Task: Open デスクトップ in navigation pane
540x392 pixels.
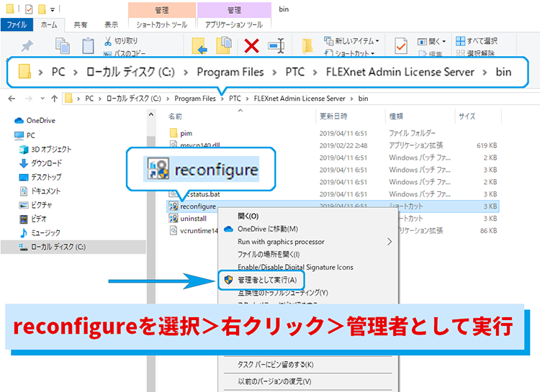Action: coord(40,177)
